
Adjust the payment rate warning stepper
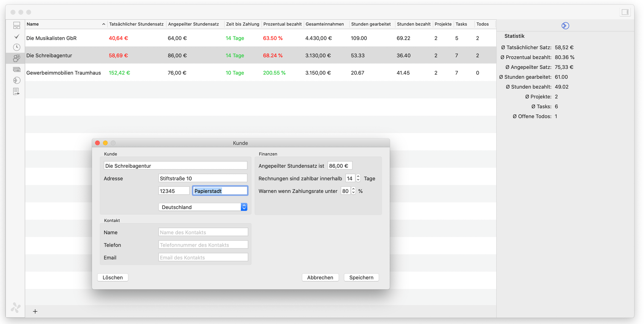coord(353,191)
